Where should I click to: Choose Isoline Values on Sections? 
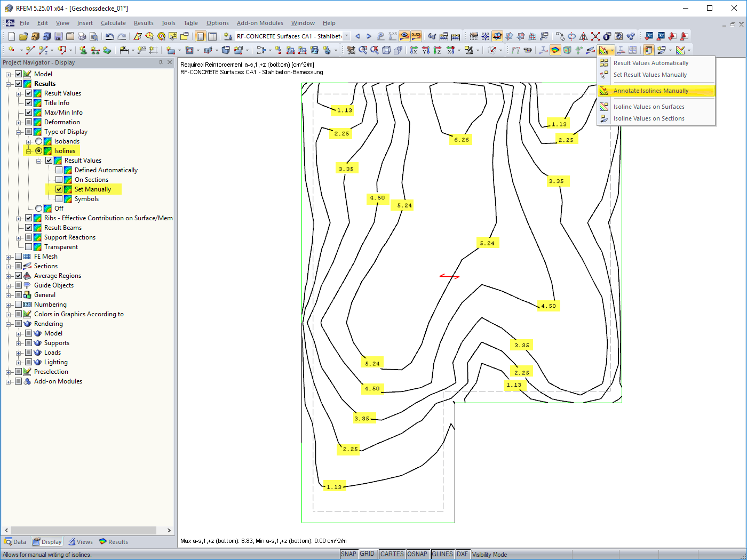point(656,118)
